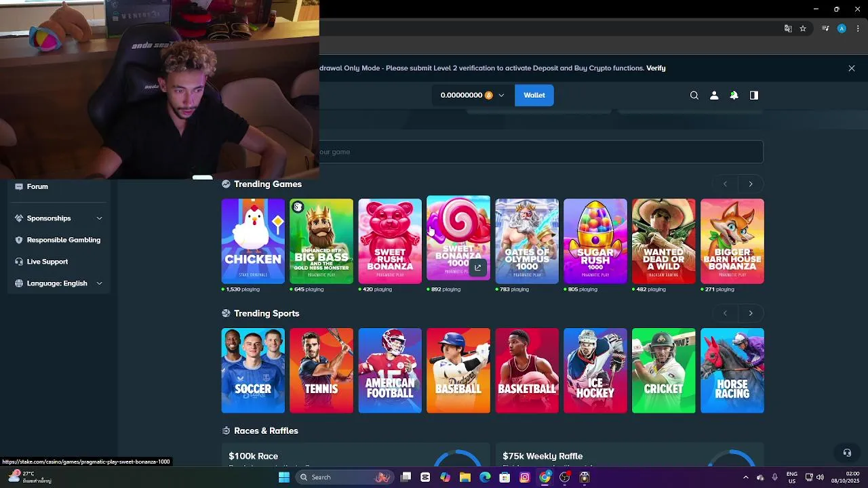This screenshot has width=868, height=488.
Task: Click the Chrome translate page icon
Action: (788, 28)
